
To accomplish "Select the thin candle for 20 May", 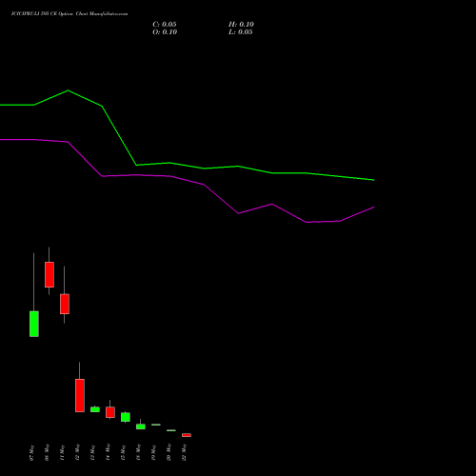I will (x=171, y=430).
